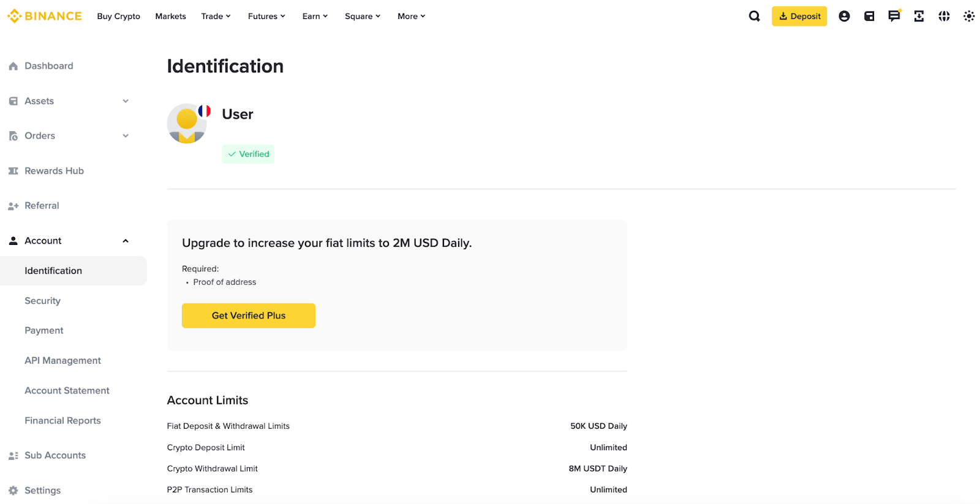
Task: Expand the Assets sidebar section
Action: [x=126, y=101]
